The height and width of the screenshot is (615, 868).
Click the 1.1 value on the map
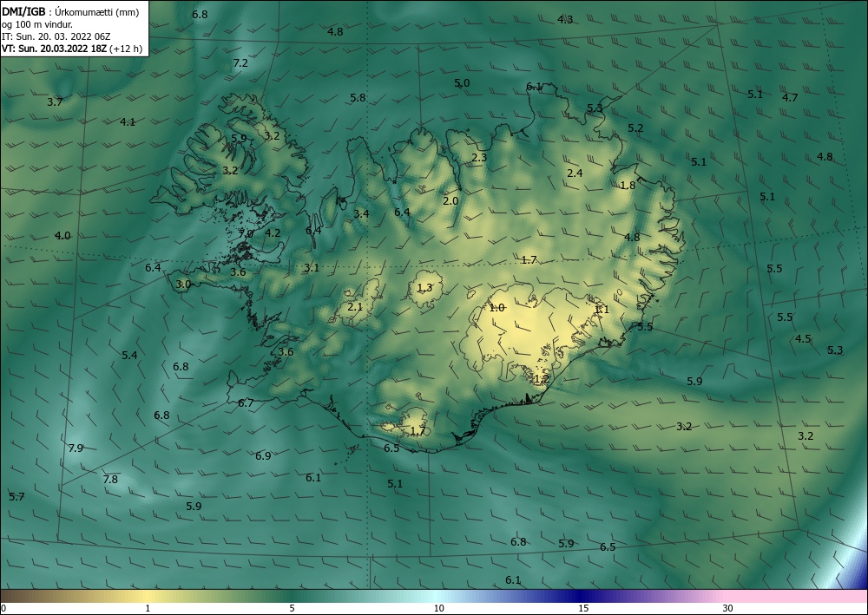pos(602,310)
